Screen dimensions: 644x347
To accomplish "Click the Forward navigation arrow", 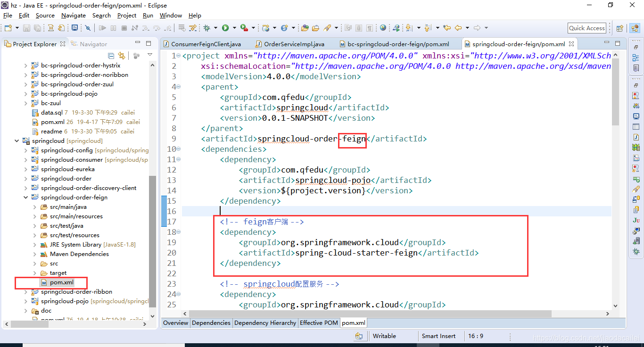I will pos(477,28).
